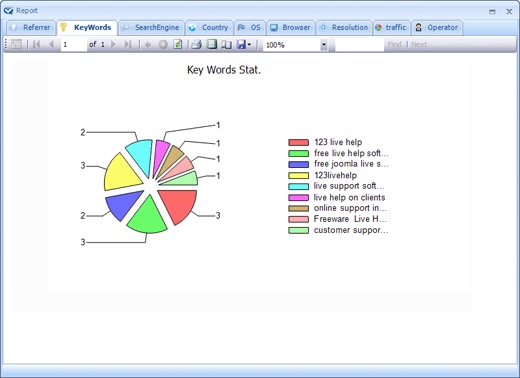Go to next report page
The image size is (520, 378).
point(113,44)
